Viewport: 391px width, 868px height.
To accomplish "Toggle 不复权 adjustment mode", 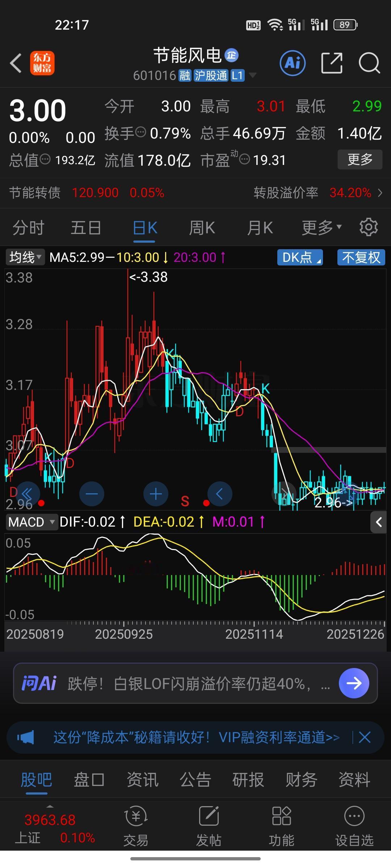I will 361,258.
